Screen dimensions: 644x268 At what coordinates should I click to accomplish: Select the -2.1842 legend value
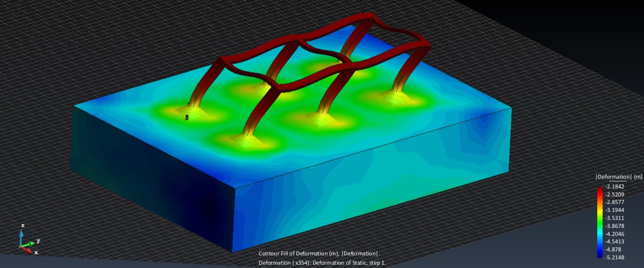click(615, 186)
